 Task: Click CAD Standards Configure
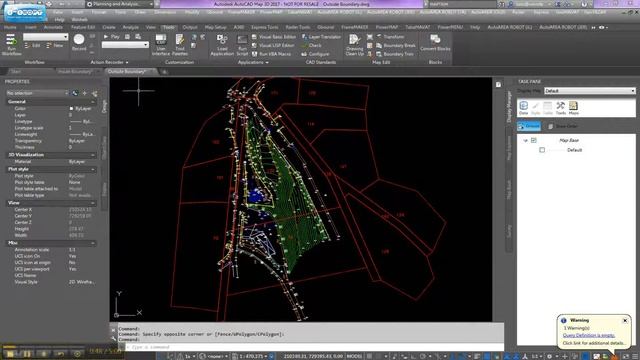coord(316,54)
